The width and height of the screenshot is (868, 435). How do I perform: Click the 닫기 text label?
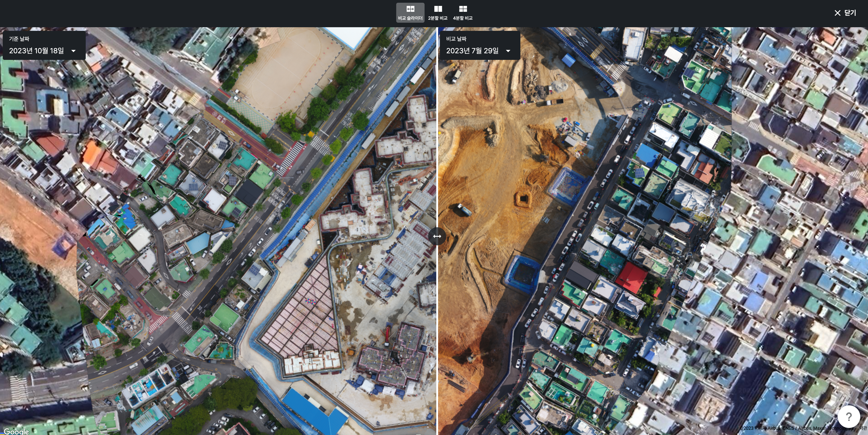850,13
